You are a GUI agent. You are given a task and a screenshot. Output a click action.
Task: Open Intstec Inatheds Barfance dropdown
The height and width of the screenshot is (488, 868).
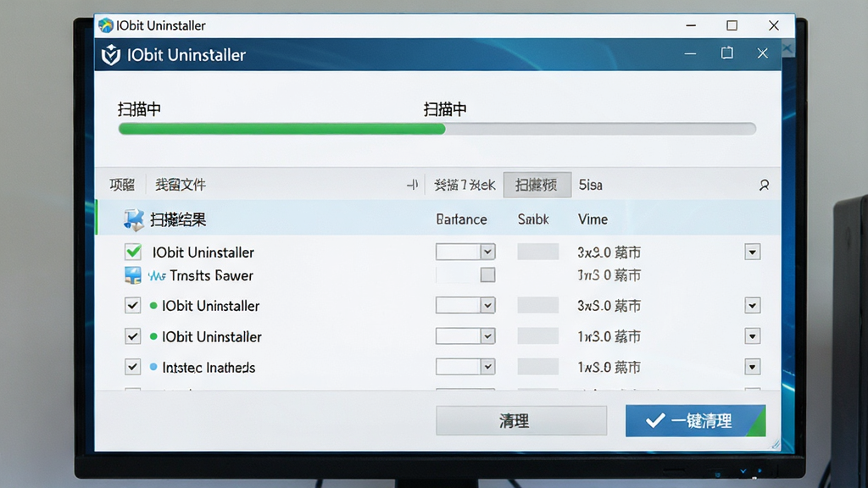point(487,367)
